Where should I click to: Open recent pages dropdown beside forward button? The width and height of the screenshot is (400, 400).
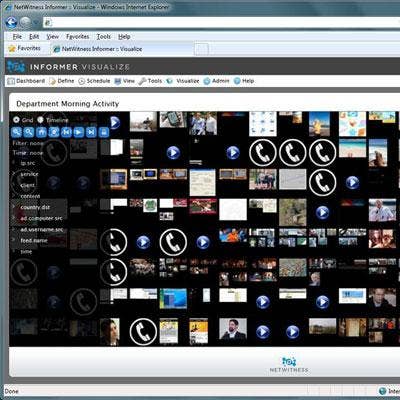36,23
